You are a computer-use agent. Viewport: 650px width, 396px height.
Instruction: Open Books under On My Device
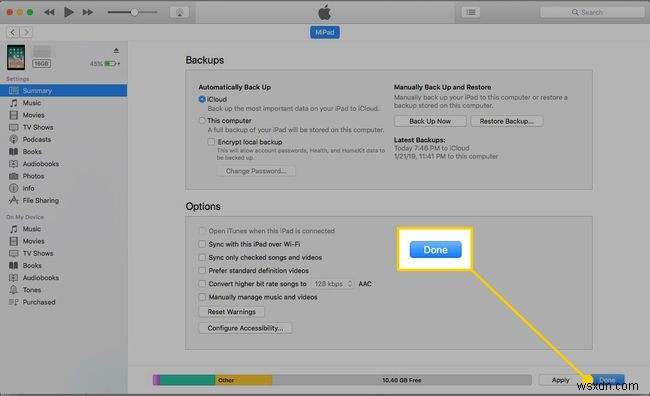(x=63, y=265)
